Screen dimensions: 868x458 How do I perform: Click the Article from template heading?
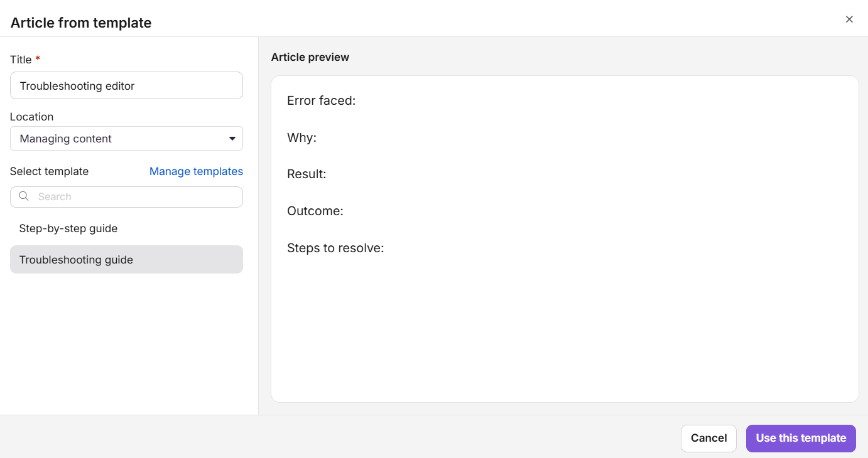[x=81, y=23]
